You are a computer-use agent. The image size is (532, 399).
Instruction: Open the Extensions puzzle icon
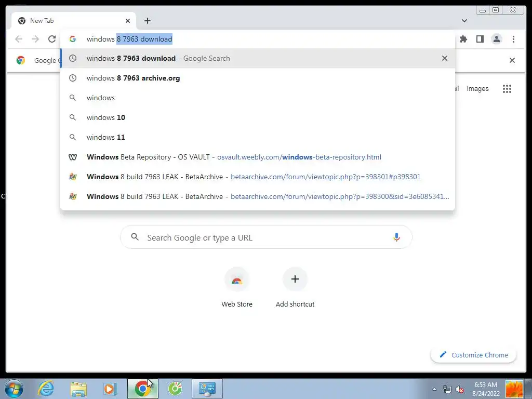(x=463, y=39)
